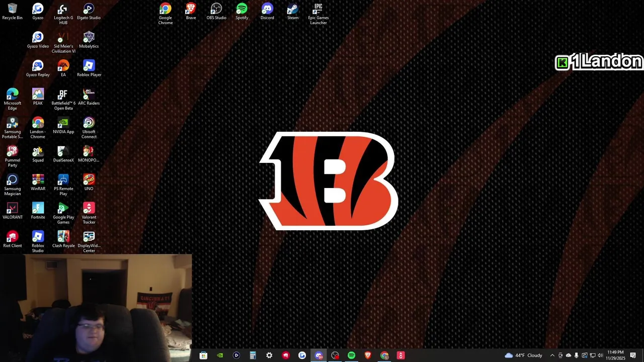The width and height of the screenshot is (644, 362).
Task: Select Riot Client desktop icon
Action: point(13,240)
